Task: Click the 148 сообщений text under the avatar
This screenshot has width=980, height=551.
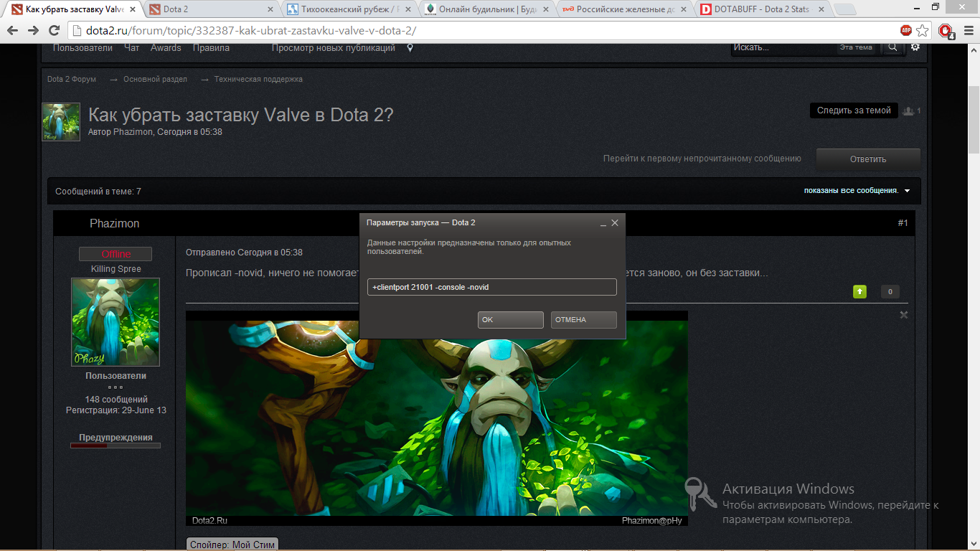Action: pos(116,400)
